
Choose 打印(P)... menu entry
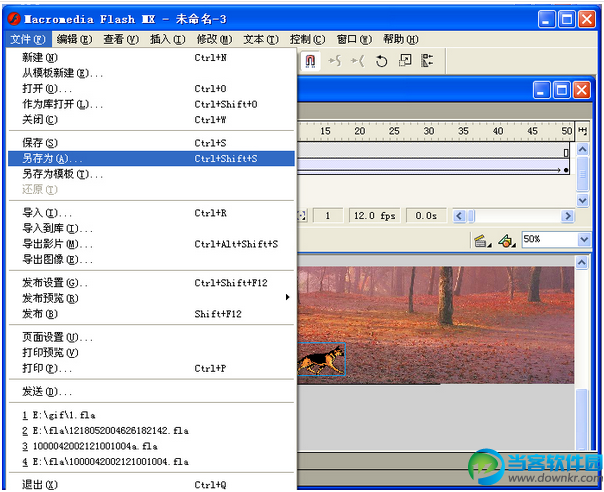click(x=151, y=368)
